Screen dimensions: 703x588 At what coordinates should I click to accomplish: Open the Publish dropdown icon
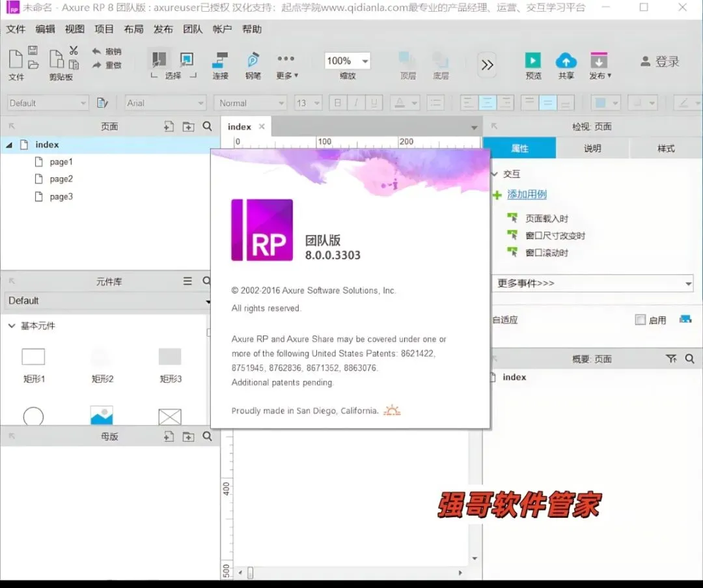point(600,65)
